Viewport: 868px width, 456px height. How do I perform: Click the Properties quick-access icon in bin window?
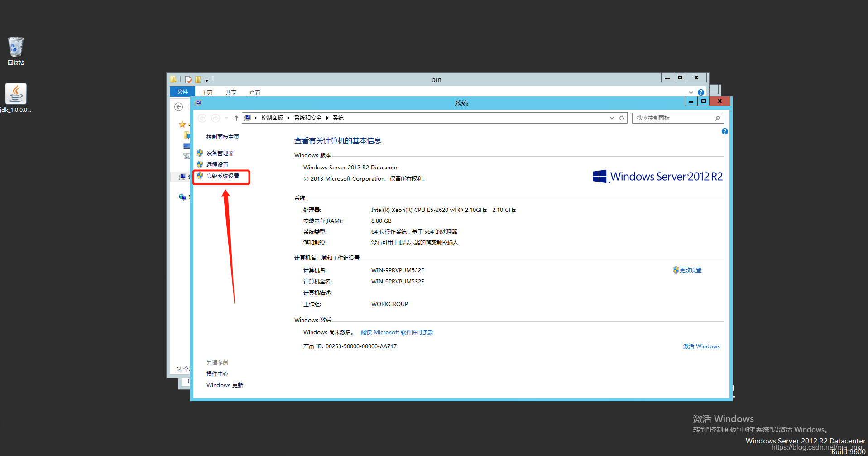[x=188, y=79]
